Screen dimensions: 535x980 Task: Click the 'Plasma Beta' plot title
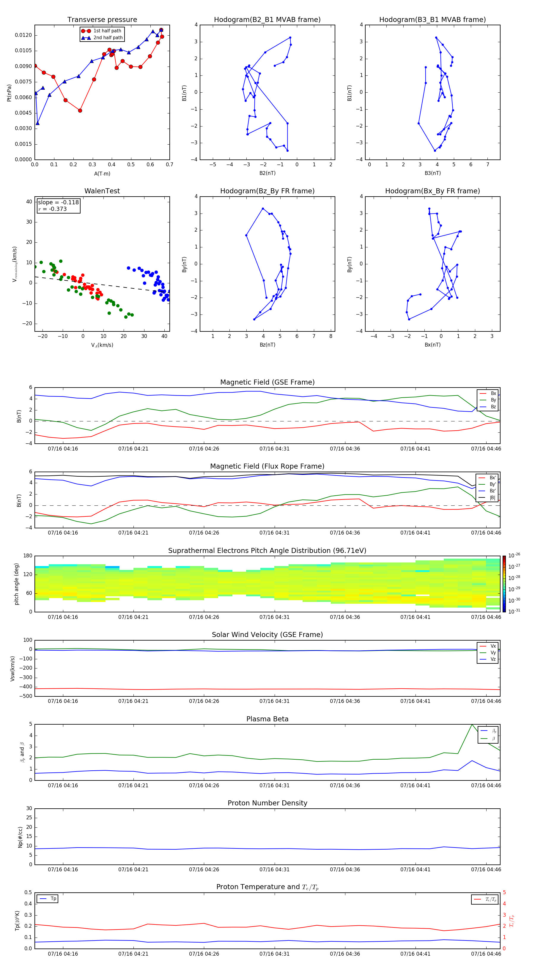267,719
